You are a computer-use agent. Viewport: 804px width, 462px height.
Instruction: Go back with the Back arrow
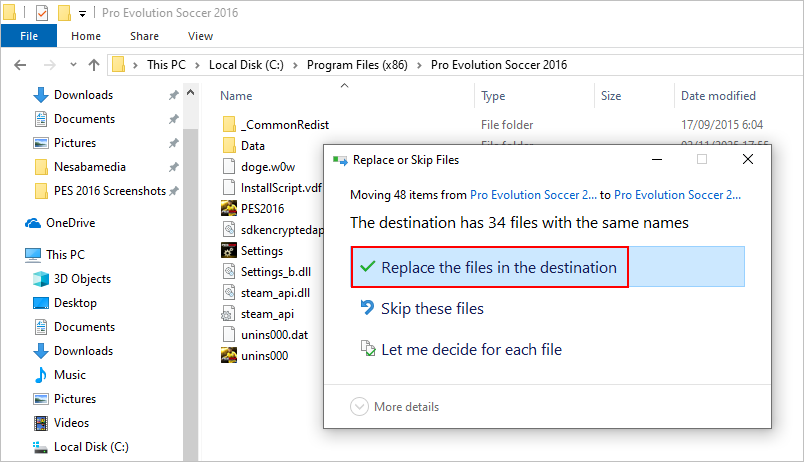[x=20, y=65]
